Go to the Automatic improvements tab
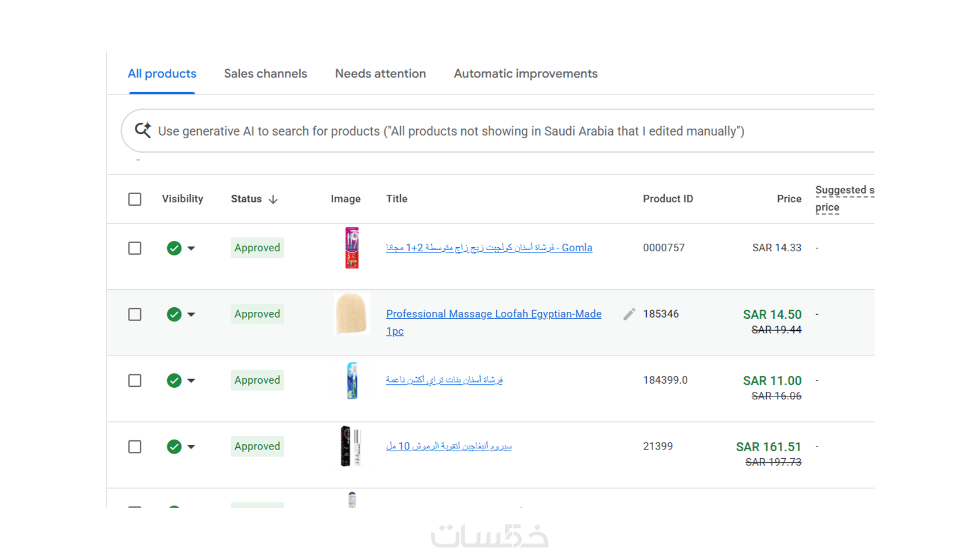980x559 pixels. [x=525, y=74]
